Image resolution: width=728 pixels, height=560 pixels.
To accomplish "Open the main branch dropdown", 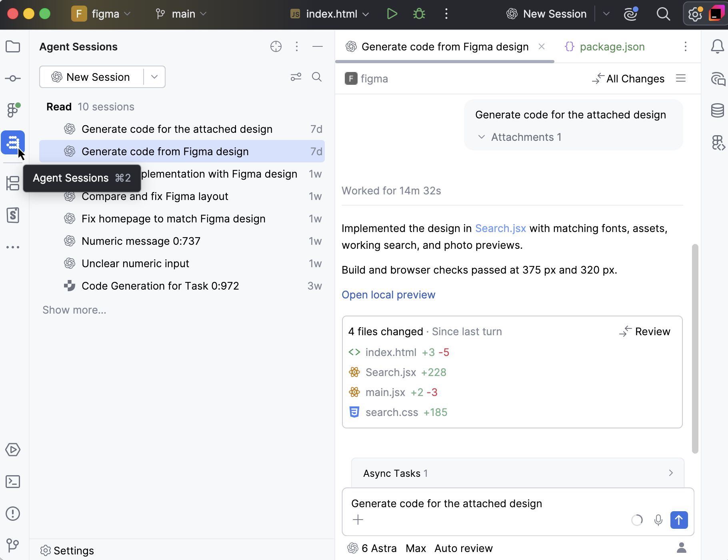I will [181, 14].
